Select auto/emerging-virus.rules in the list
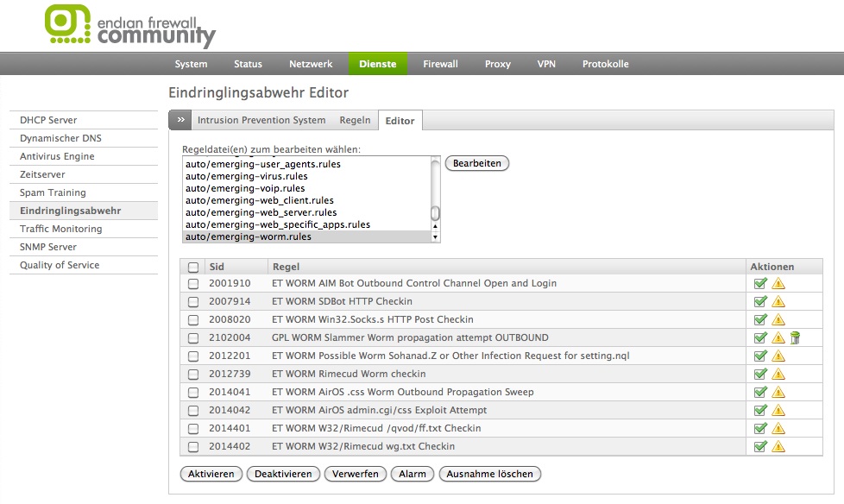 click(x=246, y=176)
